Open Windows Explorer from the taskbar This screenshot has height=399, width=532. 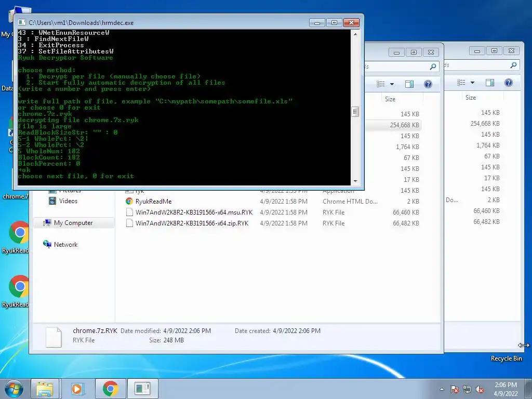click(x=45, y=389)
